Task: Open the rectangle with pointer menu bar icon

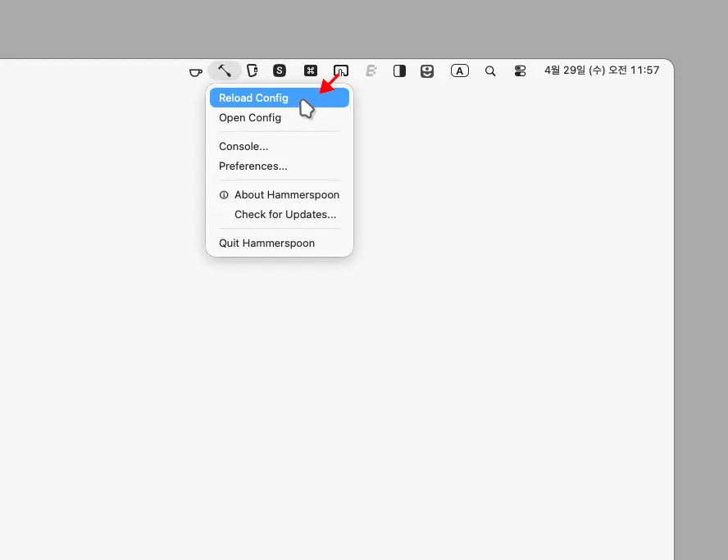Action: (x=341, y=71)
